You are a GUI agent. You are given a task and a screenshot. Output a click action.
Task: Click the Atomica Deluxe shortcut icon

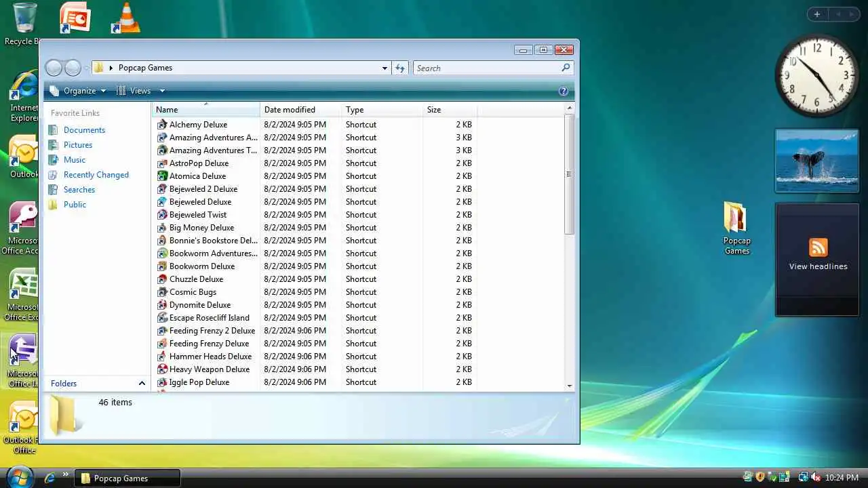(x=162, y=176)
